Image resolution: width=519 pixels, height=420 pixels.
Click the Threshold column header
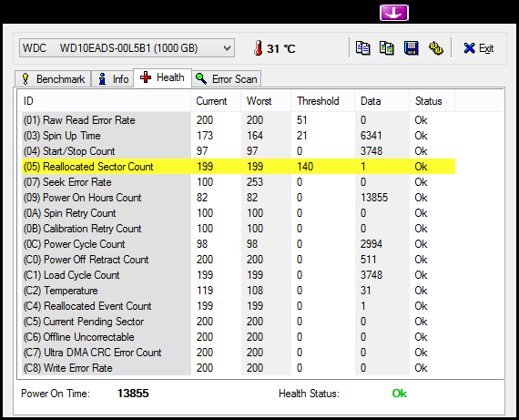(x=322, y=101)
